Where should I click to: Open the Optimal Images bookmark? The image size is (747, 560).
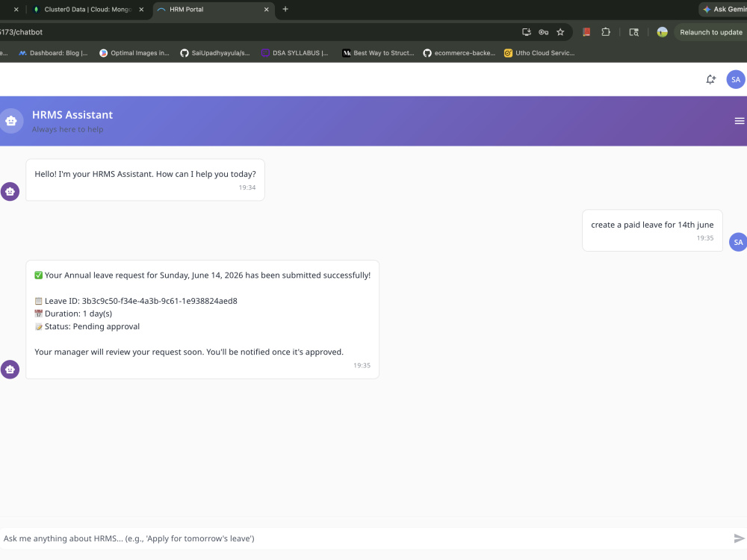[134, 53]
